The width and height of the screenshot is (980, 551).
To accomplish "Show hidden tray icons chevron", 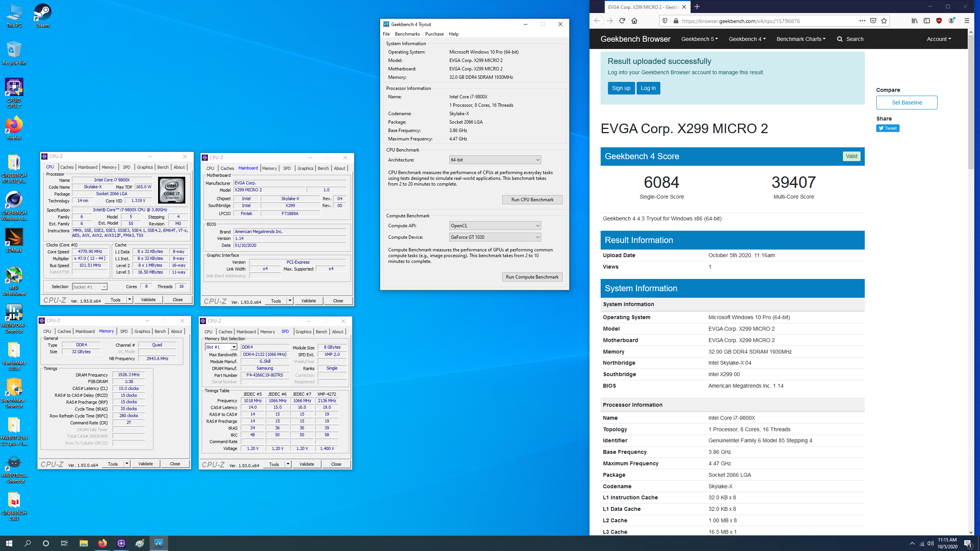I will coord(912,543).
